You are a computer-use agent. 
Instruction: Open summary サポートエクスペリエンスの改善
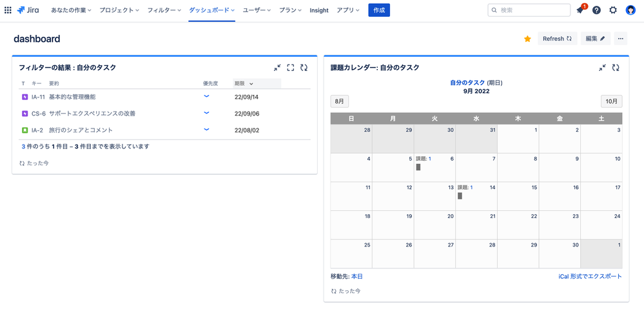coord(92,114)
